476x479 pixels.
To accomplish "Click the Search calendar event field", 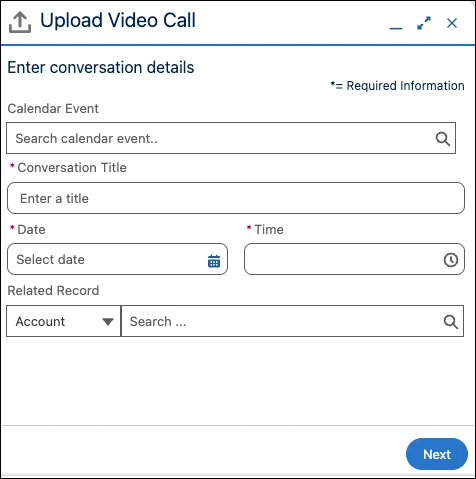I will (231, 138).
